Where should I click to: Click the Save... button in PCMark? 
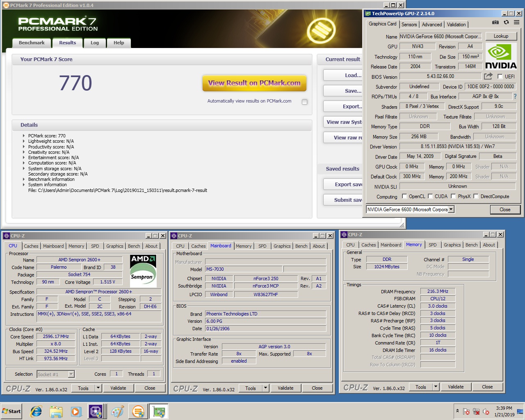coord(343,91)
